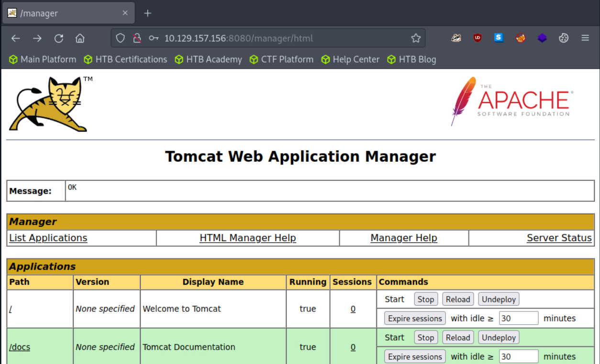Screen dimensions: 600x364
Task: Open the uBlock Origin extension
Action: click(478, 38)
